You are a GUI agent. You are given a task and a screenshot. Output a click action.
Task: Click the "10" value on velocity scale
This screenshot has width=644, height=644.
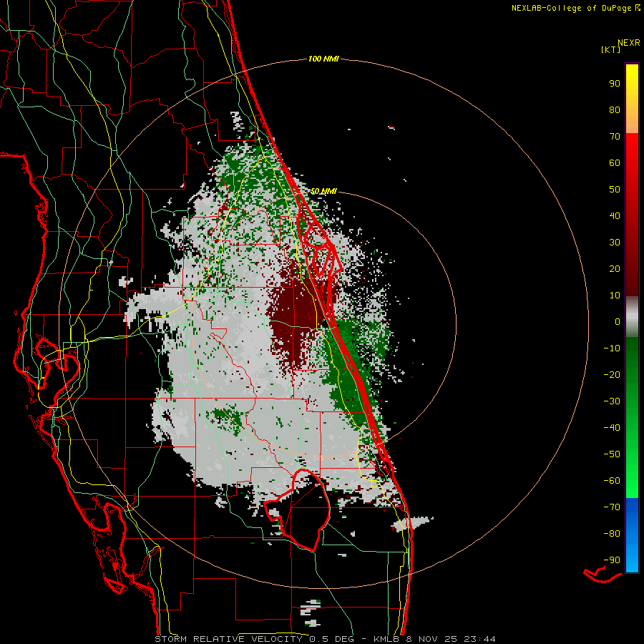click(615, 296)
